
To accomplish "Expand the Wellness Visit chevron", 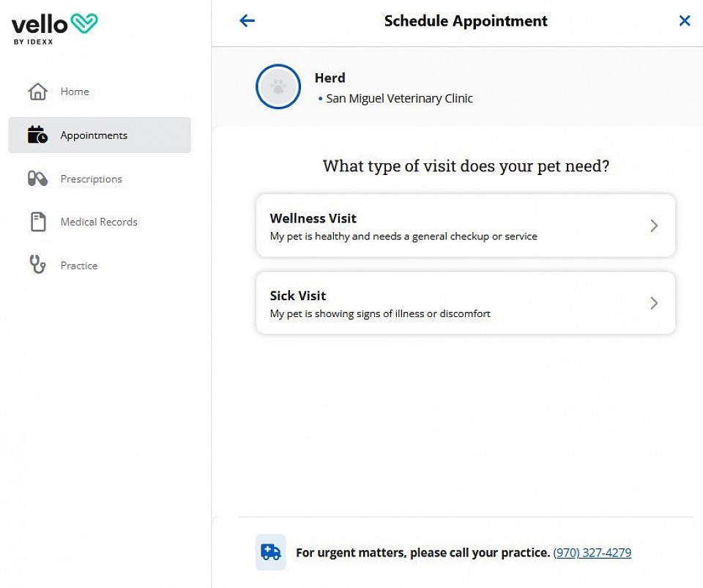I will (x=654, y=226).
